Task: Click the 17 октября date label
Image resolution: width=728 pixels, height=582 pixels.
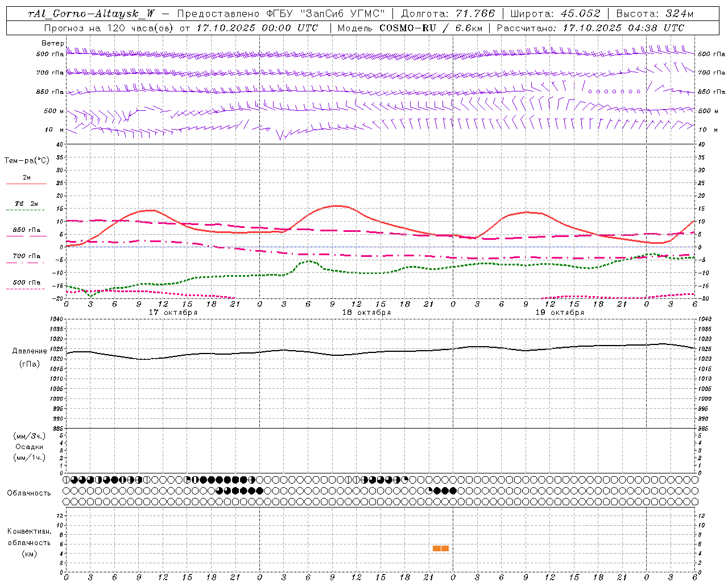Action: (x=173, y=312)
